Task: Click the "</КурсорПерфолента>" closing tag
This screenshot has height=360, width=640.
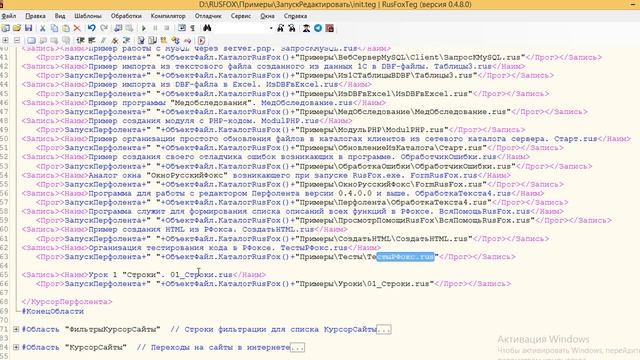Action: (x=67, y=302)
